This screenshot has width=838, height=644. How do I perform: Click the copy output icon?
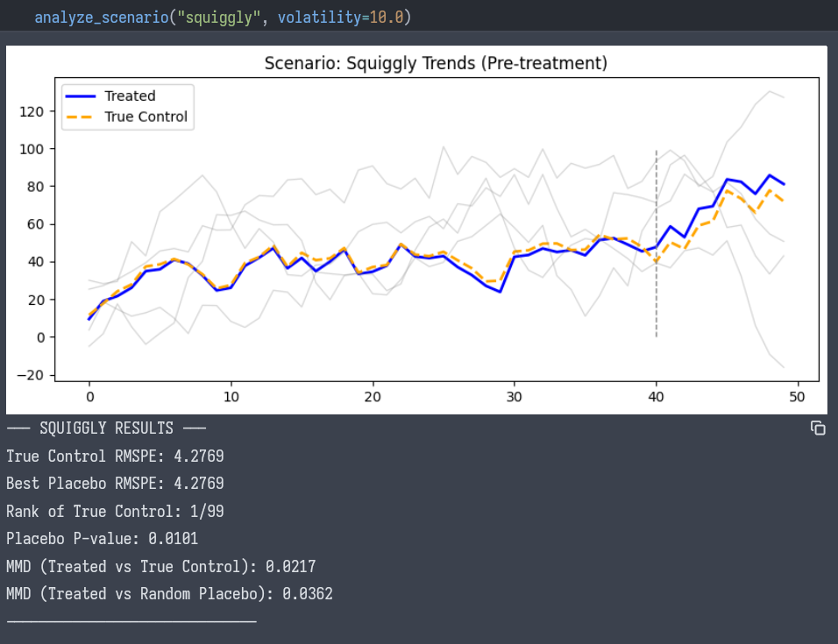(x=818, y=428)
